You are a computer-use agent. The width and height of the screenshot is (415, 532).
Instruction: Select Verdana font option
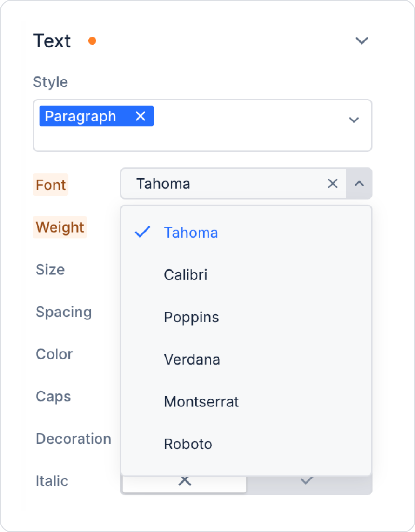[x=192, y=359]
